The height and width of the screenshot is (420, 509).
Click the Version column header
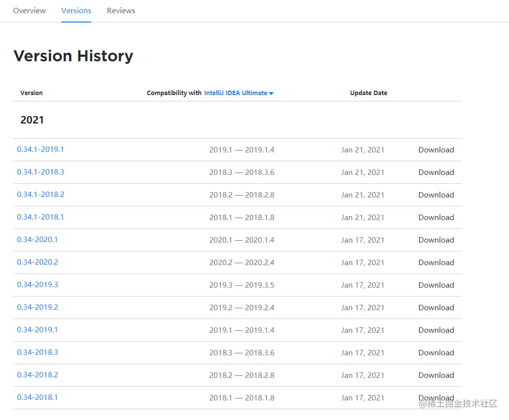point(31,93)
